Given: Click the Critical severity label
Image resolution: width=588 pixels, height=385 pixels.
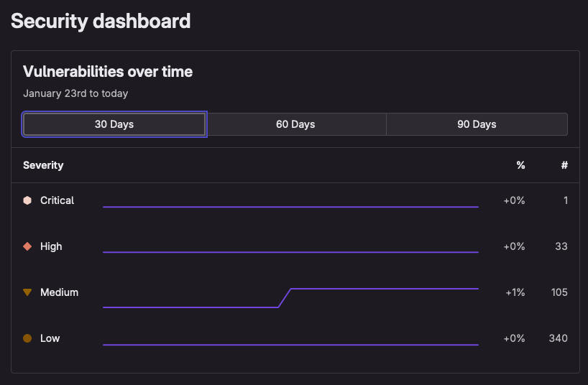Looking at the screenshot, I should coord(57,200).
